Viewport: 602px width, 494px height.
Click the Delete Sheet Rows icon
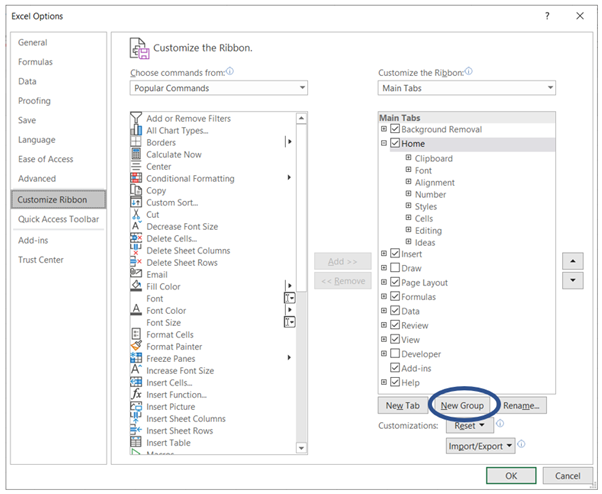coord(136,262)
